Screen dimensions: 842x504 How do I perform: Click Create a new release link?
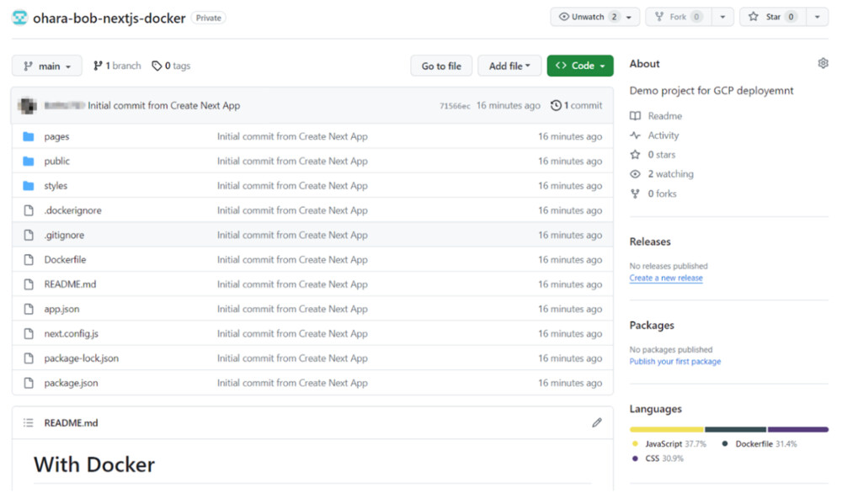tap(666, 278)
